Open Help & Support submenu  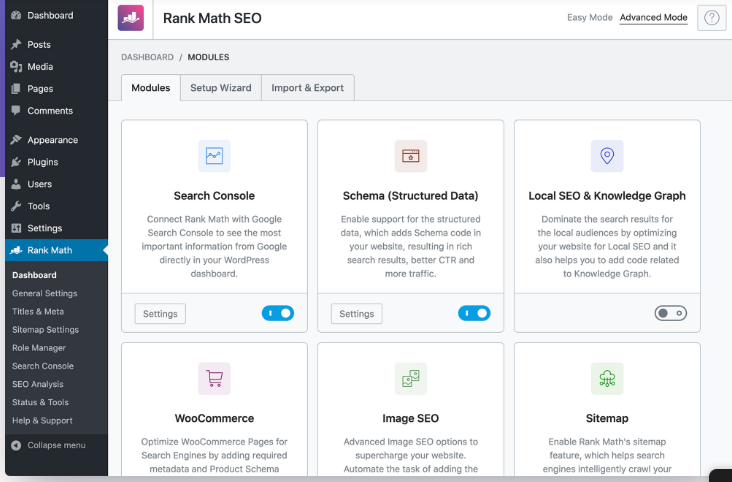click(x=42, y=420)
